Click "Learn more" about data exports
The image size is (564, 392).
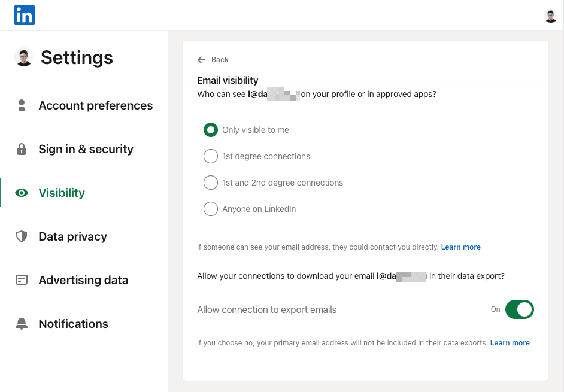coord(510,342)
